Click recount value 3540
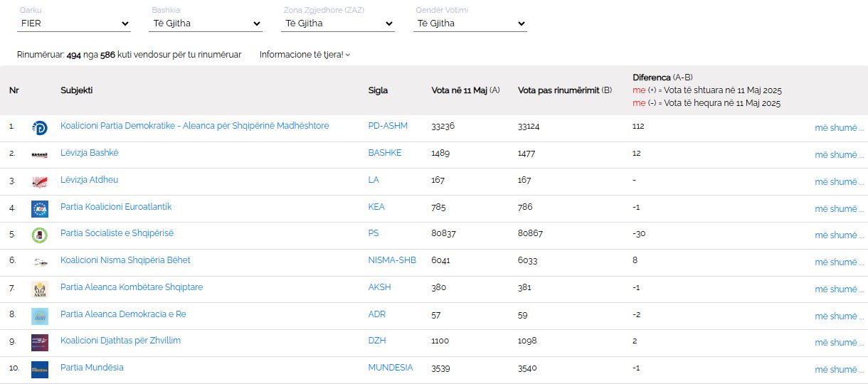Image resolution: width=868 pixels, height=384 pixels. [527, 368]
